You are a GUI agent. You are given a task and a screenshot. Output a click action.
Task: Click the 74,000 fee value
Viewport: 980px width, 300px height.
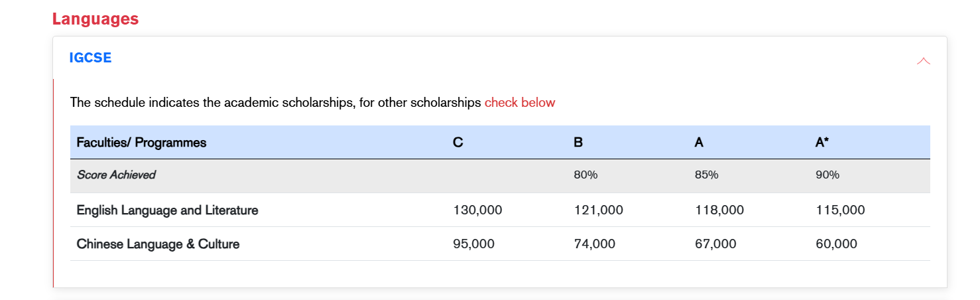tap(594, 244)
